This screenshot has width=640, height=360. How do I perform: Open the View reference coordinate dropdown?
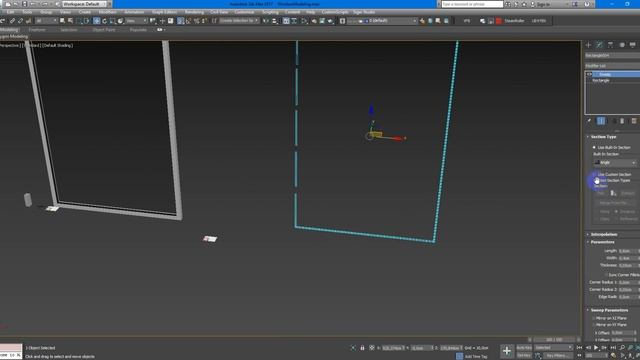(136, 21)
